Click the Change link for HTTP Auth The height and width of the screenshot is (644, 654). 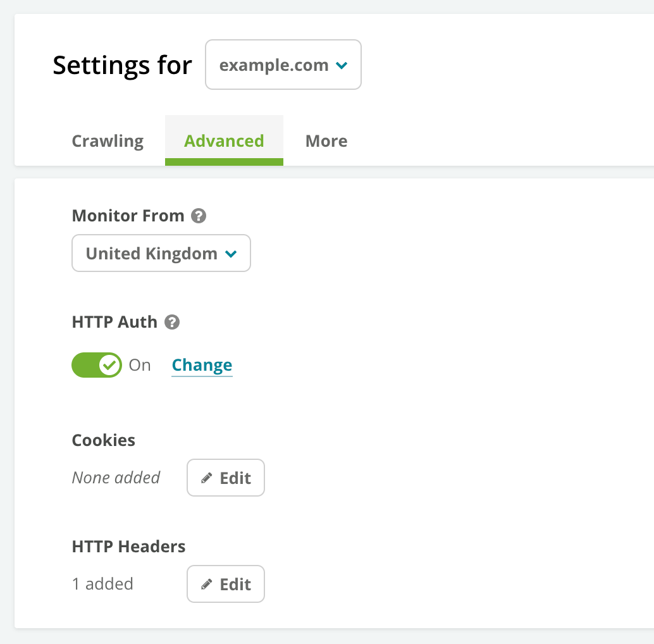(202, 365)
